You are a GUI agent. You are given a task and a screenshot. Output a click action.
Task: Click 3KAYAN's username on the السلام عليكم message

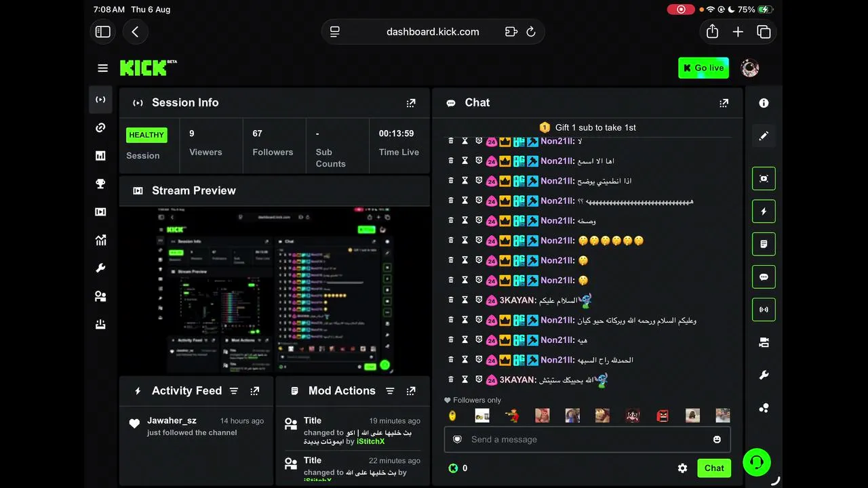[x=517, y=300]
